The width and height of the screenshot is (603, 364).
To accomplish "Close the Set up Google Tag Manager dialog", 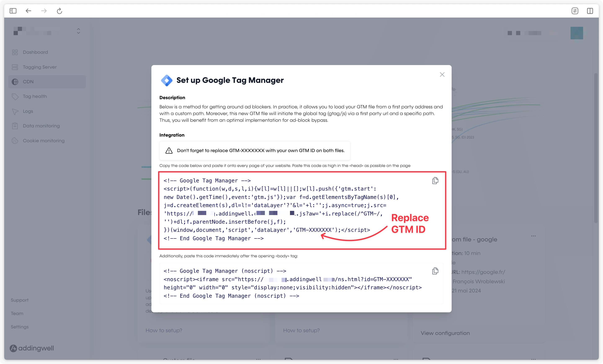I will [x=442, y=74].
